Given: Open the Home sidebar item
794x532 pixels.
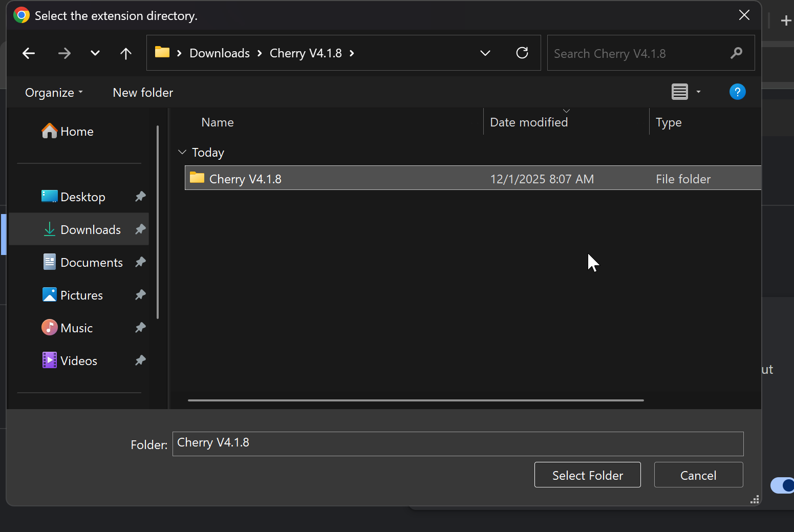Looking at the screenshot, I should point(77,131).
